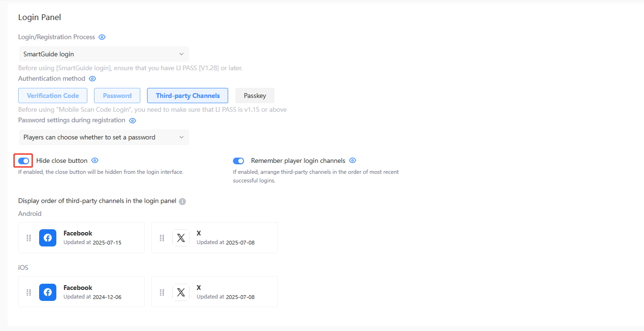Screen dimensions: 644x331
Task: Click the eye icon next to Authentication method
Action: [92, 78]
